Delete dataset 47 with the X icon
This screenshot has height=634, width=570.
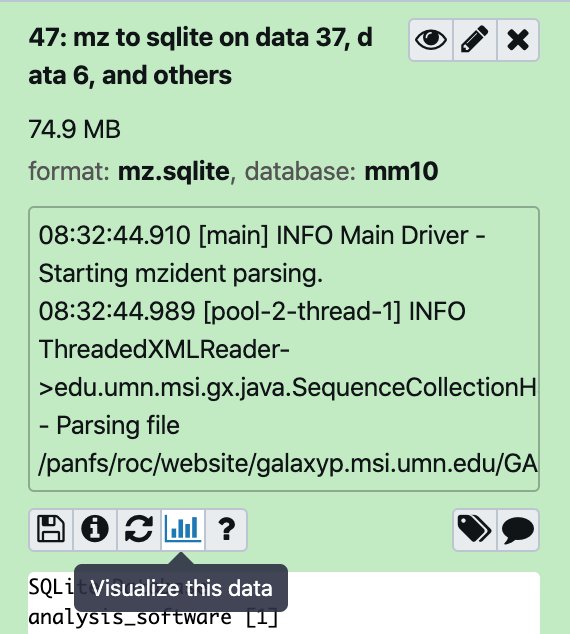518,40
